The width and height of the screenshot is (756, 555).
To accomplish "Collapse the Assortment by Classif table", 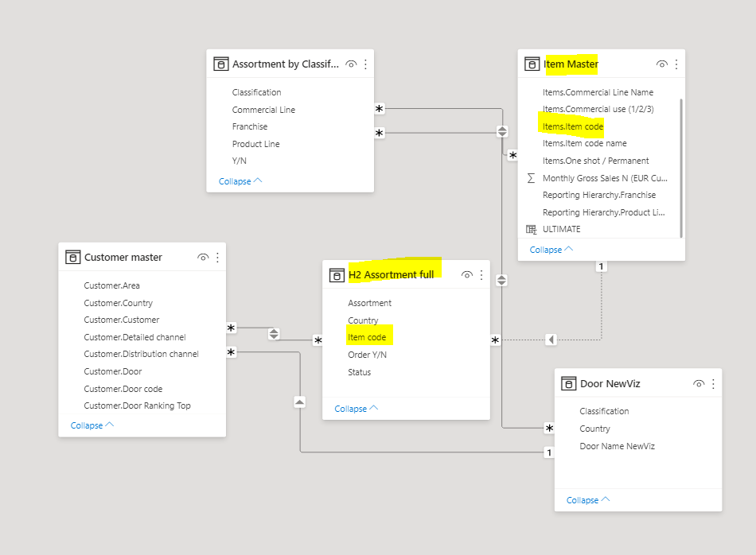I will (x=240, y=181).
